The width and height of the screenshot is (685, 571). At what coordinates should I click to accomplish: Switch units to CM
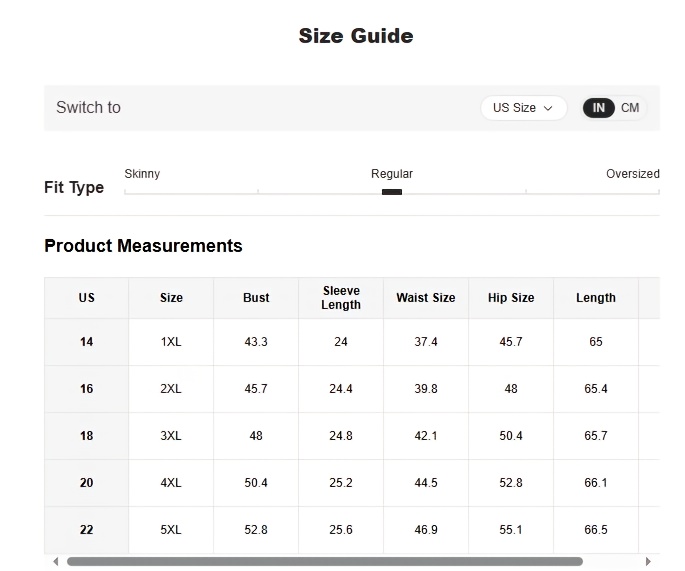(630, 108)
